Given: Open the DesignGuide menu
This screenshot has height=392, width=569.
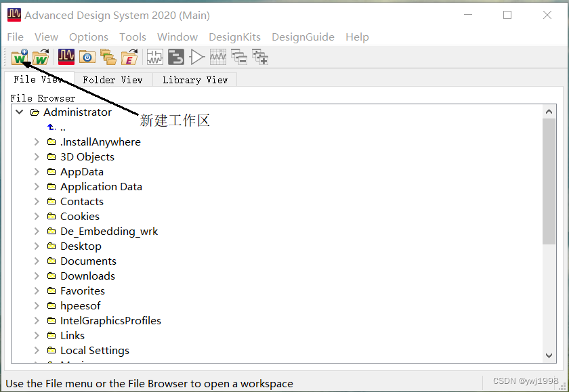Looking at the screenshot, I should tap(303, 37).
